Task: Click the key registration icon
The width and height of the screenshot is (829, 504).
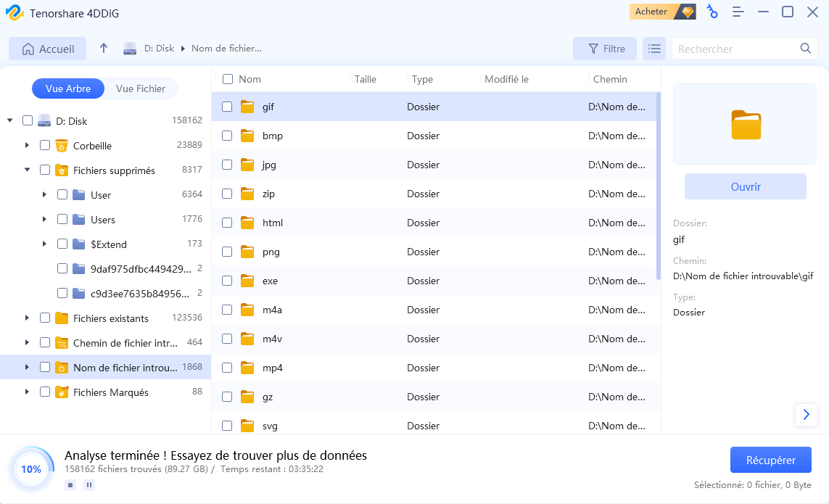Action: (712, 12)
